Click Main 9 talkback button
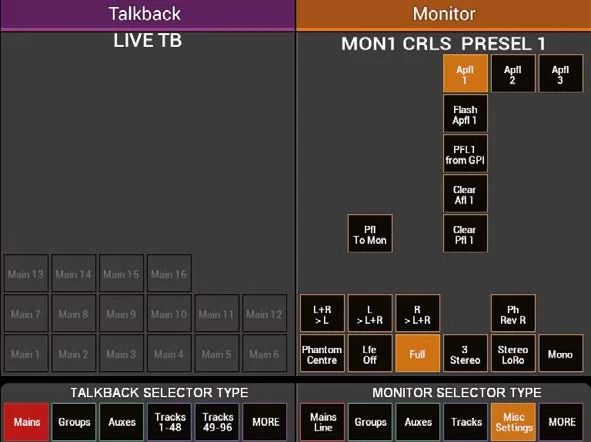 click(x=122, y=314)
